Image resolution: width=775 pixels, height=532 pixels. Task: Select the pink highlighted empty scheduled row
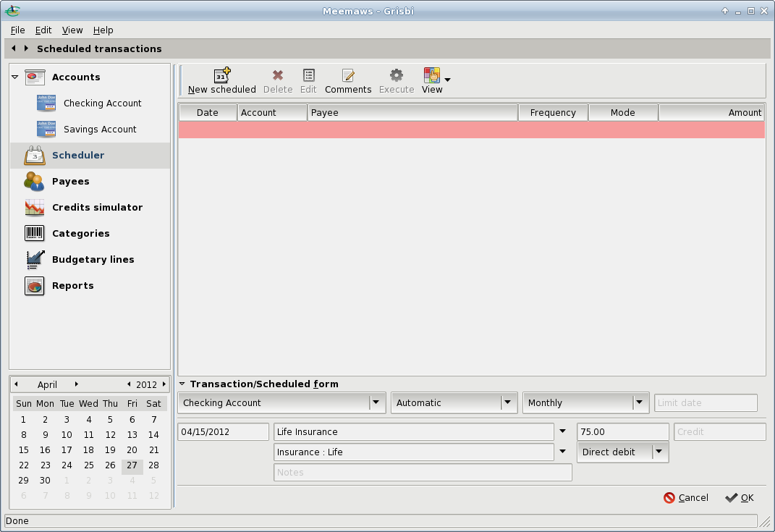click(472, 130)
